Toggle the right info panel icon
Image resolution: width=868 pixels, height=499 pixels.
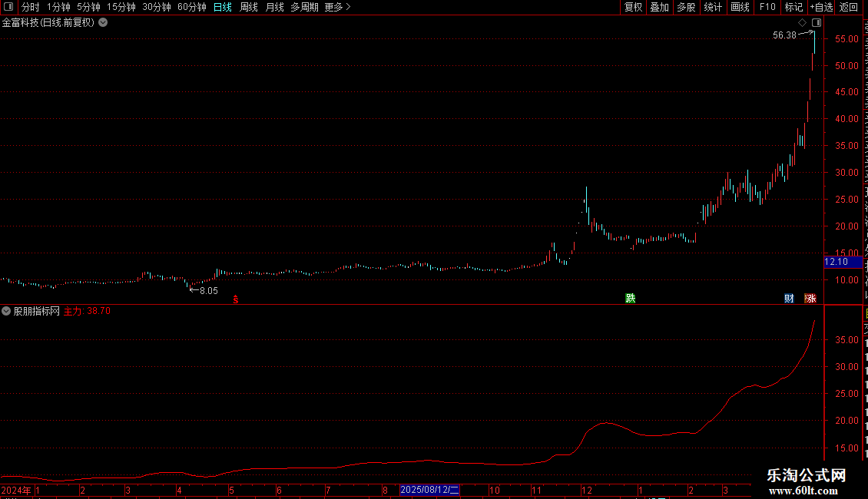point(817,23)
